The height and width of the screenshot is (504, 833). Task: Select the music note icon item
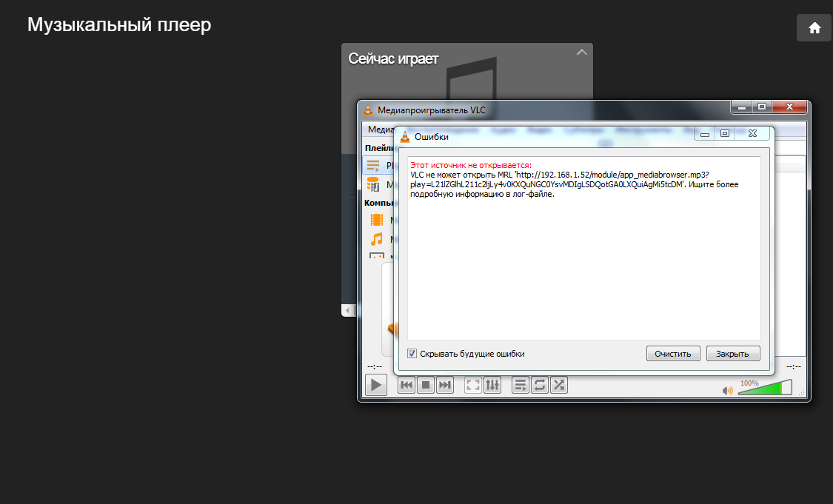377,239
